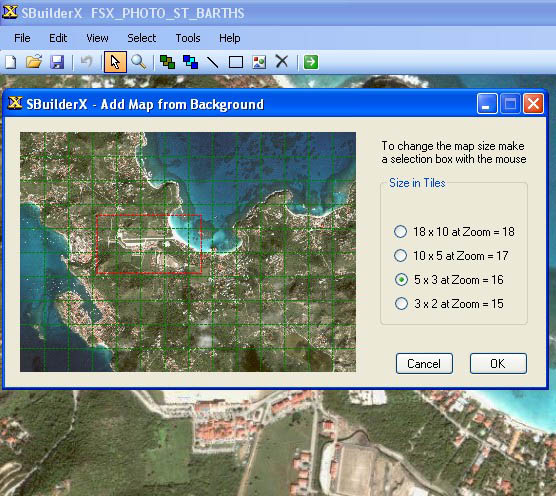Choose 18 x 10 at Zoom 18
Viewport: 556px width, 496px height.
(454, 232)
